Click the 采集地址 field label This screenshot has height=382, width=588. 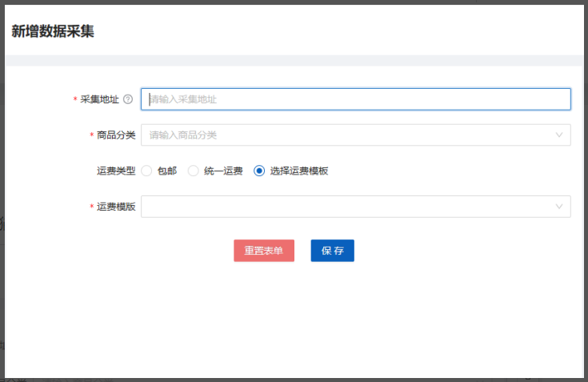(99, 99)
